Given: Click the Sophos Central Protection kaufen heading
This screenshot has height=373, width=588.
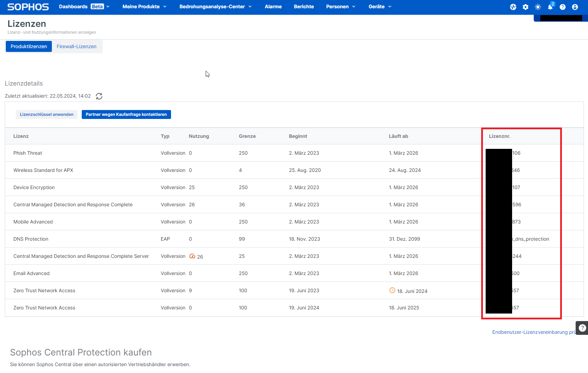Looking at the screenshot, I should pos(81,352).
